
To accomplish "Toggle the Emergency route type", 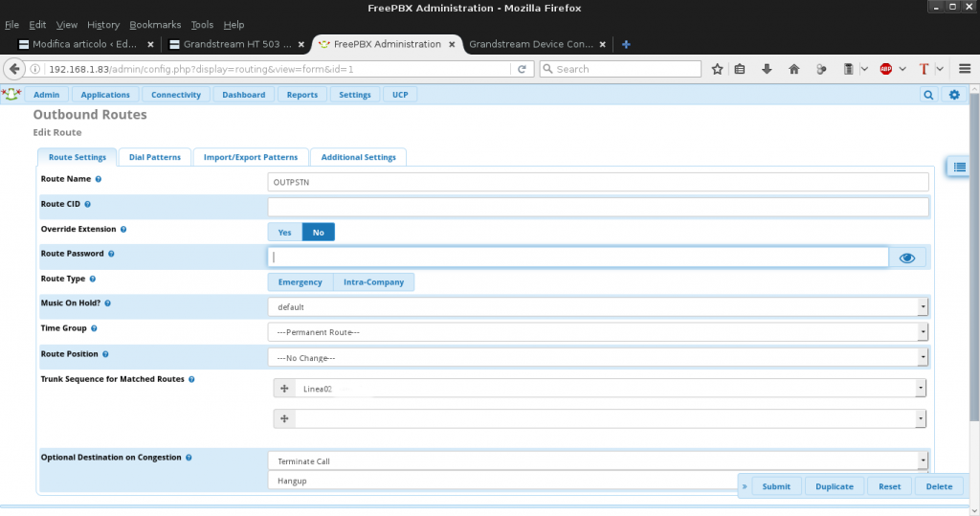I will point(300,282).
